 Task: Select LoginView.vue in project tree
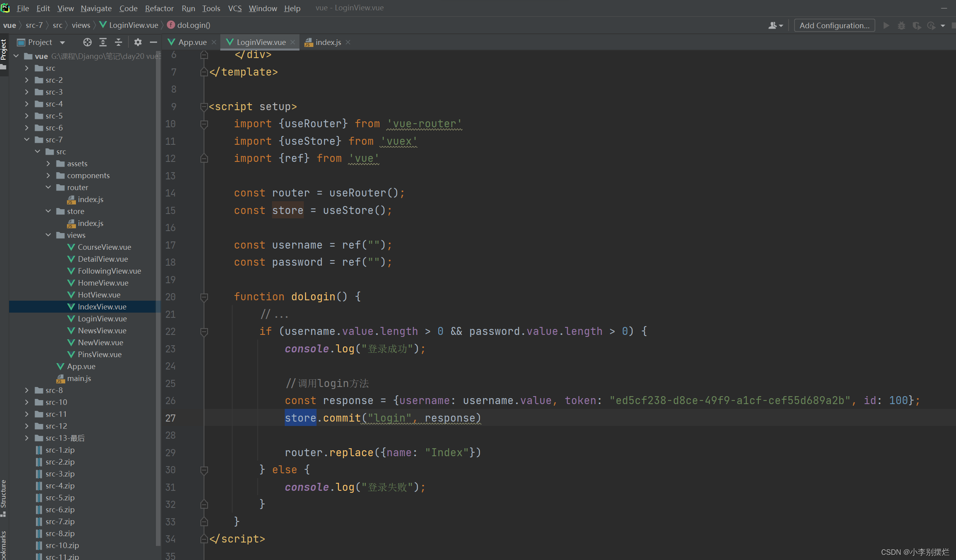pyautogui.click(x=102, y=319)
